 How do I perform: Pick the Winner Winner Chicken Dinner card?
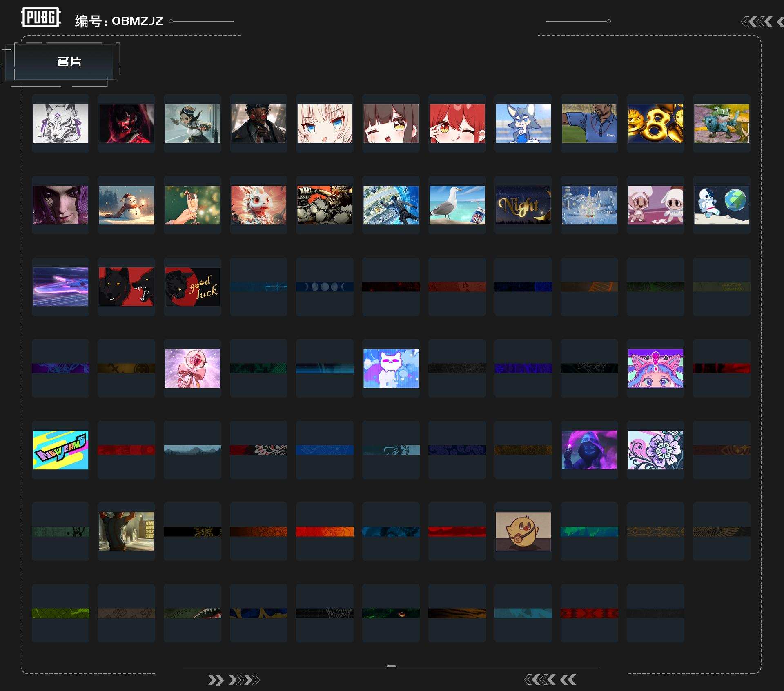[127, 531]
